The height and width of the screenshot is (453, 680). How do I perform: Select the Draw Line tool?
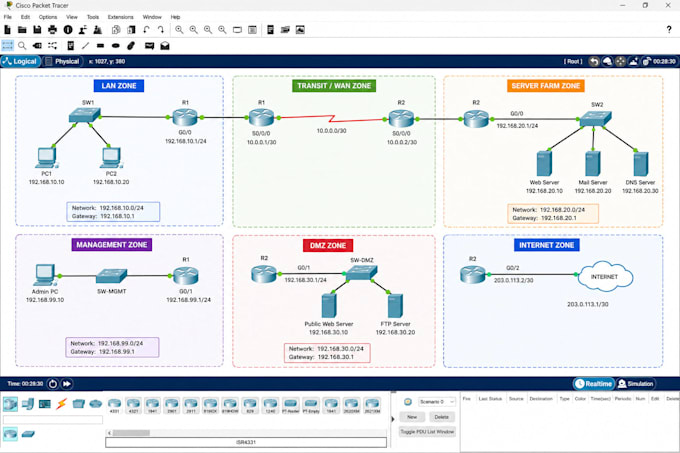click(85, 46)
